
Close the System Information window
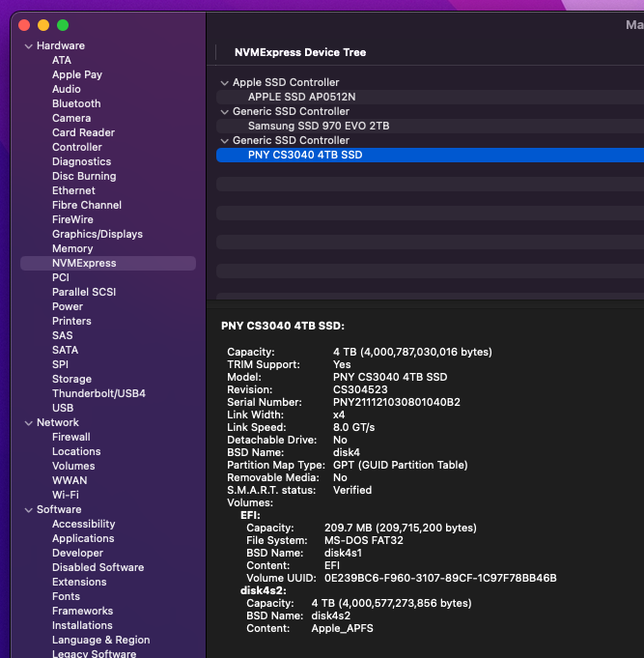24,25
